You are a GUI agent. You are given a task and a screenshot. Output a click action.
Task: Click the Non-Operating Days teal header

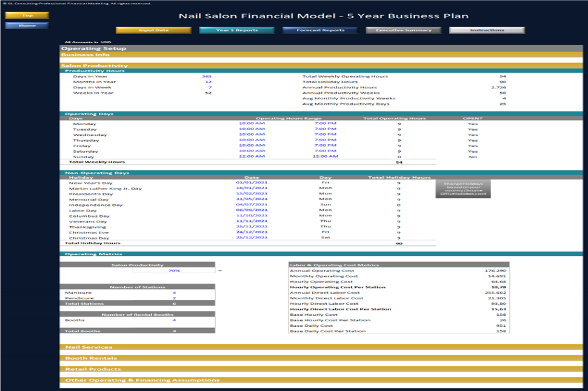pos(321,173)
